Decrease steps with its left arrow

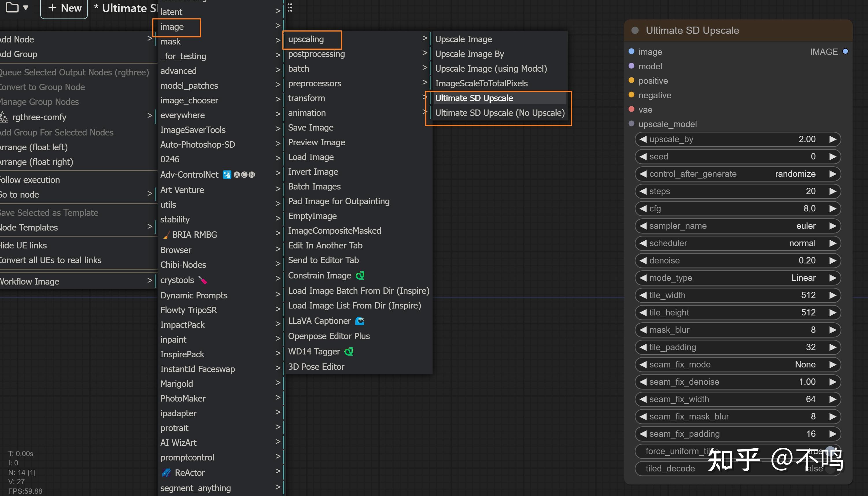coord(643,191)
